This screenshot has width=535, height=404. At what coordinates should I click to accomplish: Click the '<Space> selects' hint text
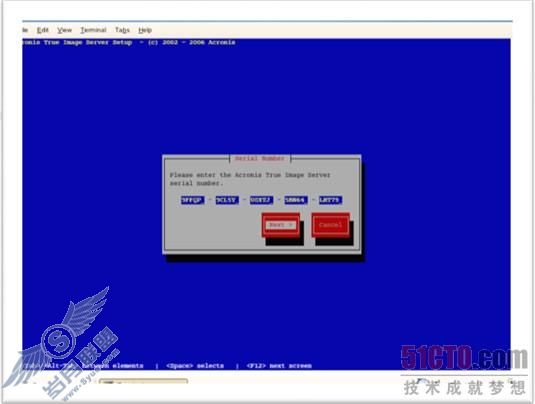[195, 366]
